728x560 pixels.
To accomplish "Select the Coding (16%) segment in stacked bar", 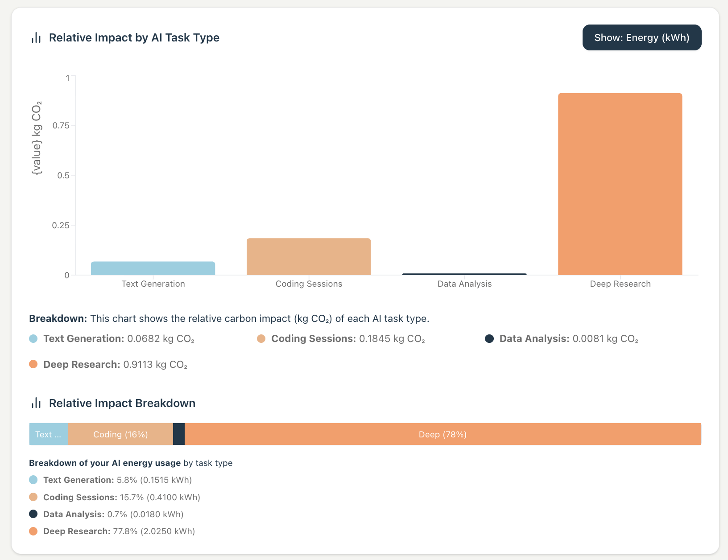I will pos(120,434).
